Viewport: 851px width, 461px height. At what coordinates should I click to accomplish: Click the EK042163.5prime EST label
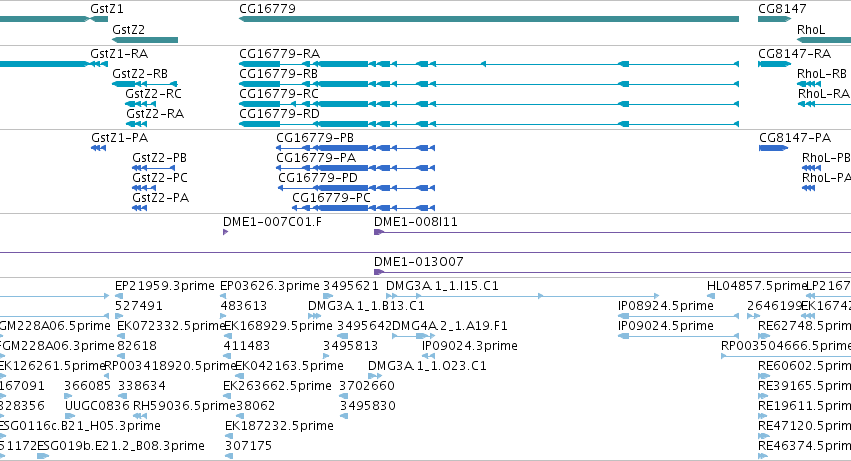289,366
